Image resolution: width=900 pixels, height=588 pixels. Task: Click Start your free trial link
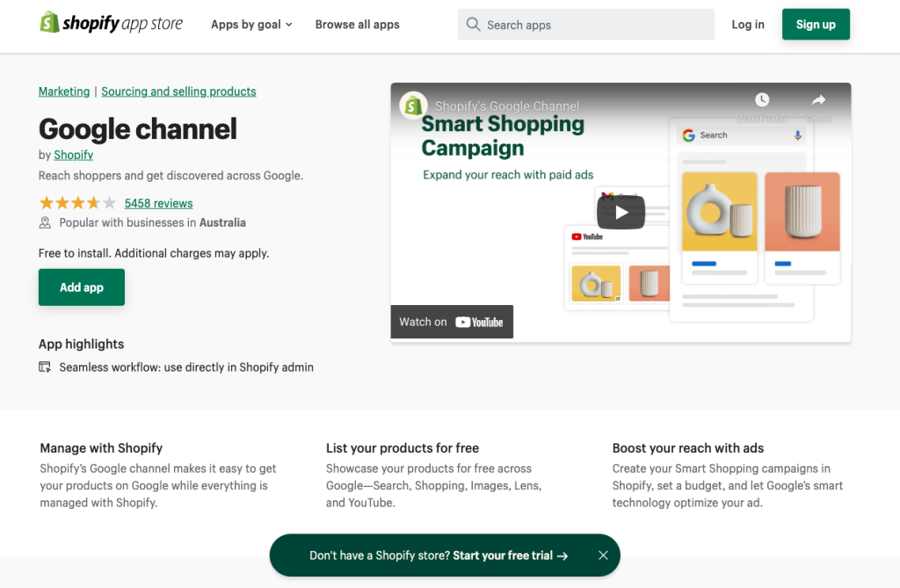[511, 555]
